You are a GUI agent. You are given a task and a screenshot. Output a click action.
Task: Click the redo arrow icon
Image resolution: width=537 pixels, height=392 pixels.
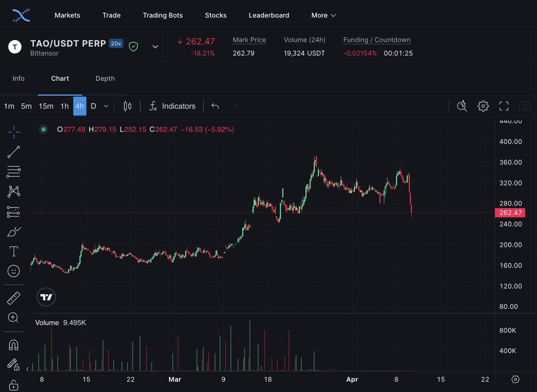point(234,106)
